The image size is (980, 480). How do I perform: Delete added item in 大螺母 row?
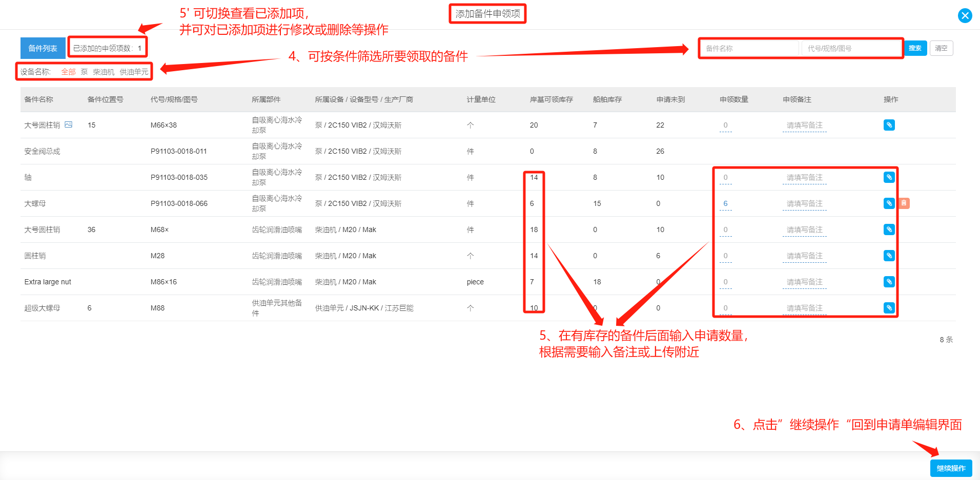coord(904,203)
